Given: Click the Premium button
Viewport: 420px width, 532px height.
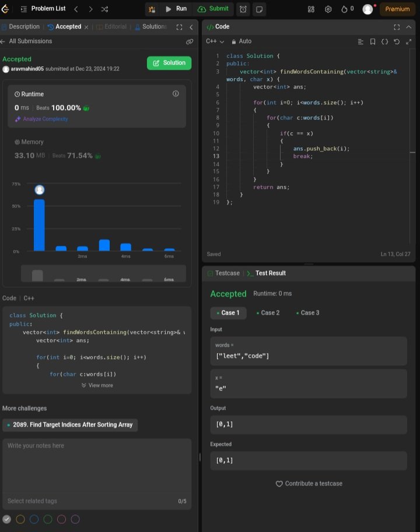Looking at the screenshot, I should [397, 9].
